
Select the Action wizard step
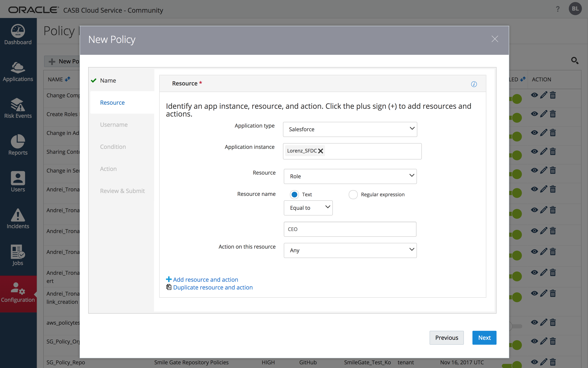(x=108, y=169)
